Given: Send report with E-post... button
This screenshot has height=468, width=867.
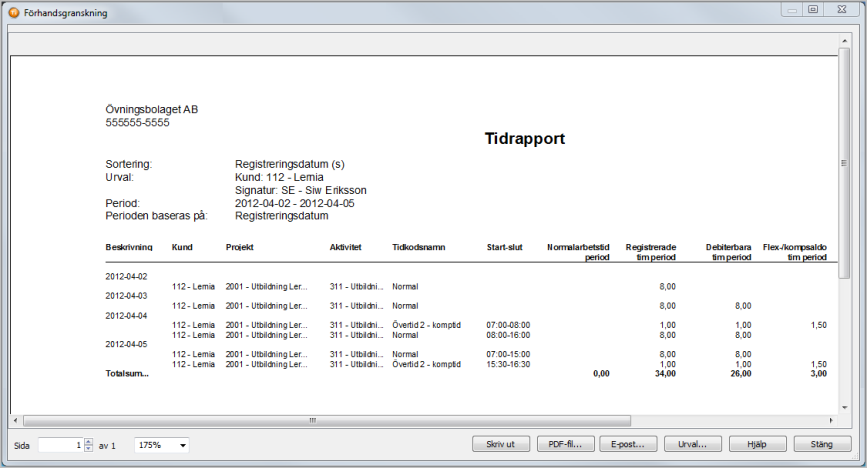Looking at the screenshot, I should click(x=628, y=444).
